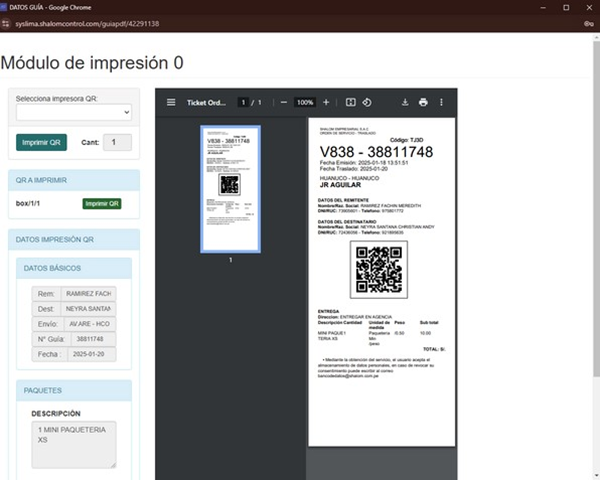Click the Descripción packages text area
The height and width of the screenshot is (480, 600).
point(73,443)
